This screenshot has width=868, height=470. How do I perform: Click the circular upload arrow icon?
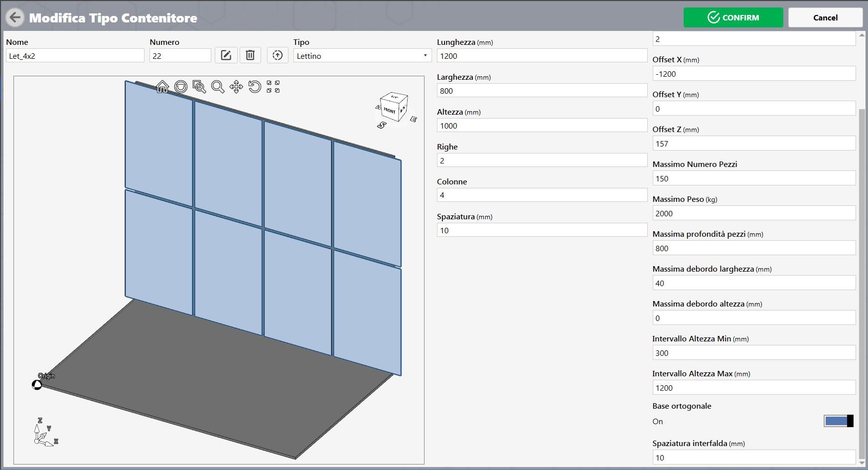278,55
